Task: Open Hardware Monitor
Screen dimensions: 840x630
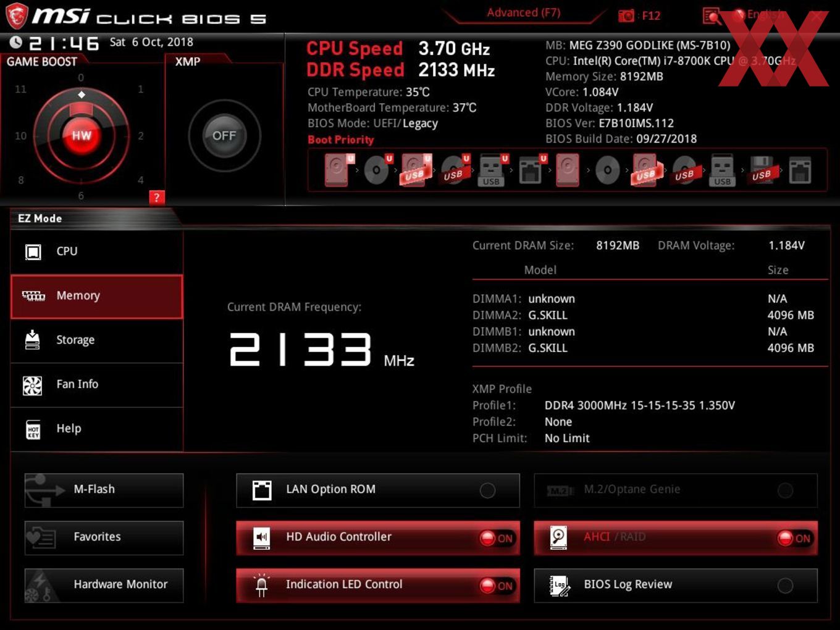Action: (104, 586)
